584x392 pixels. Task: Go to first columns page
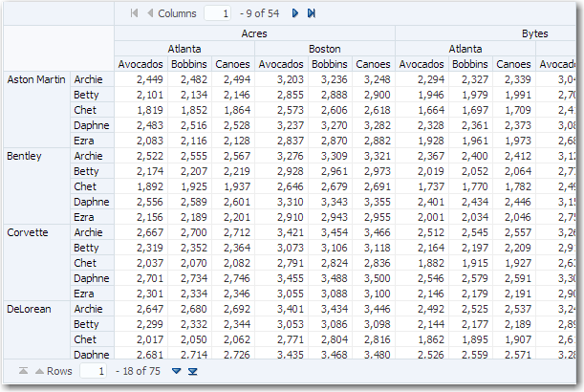click(x=134, y=13)
